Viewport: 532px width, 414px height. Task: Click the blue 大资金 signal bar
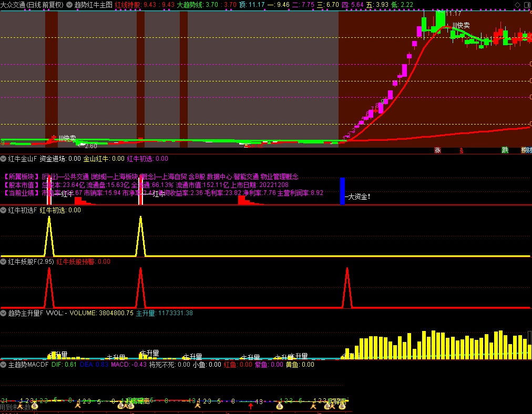(x=342, y=191)
